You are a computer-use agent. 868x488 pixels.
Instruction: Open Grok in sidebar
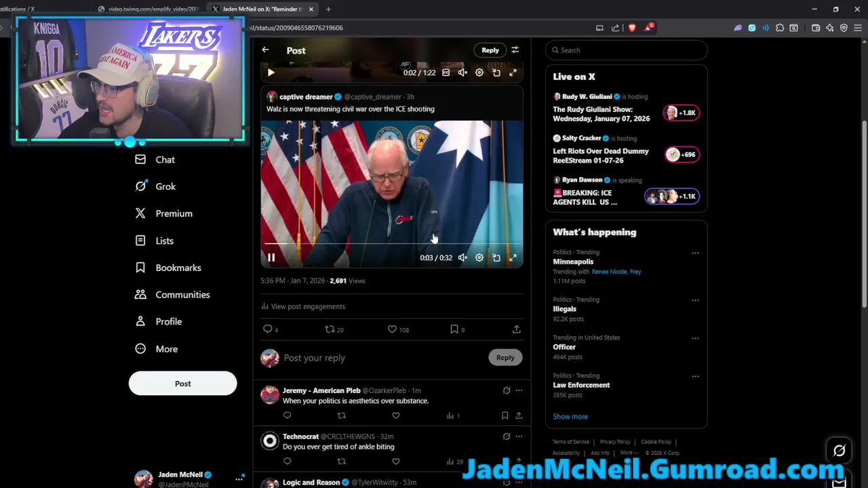point(155,186)
